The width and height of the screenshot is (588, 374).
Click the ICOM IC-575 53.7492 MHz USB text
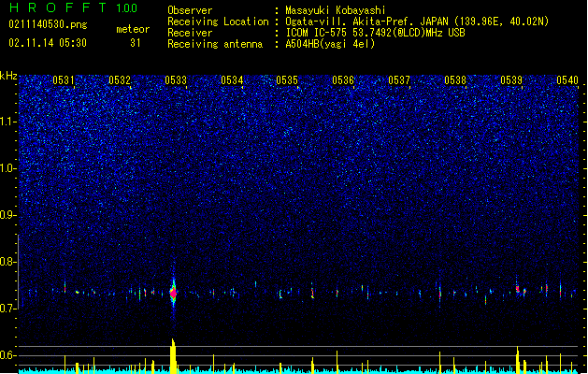376,33
